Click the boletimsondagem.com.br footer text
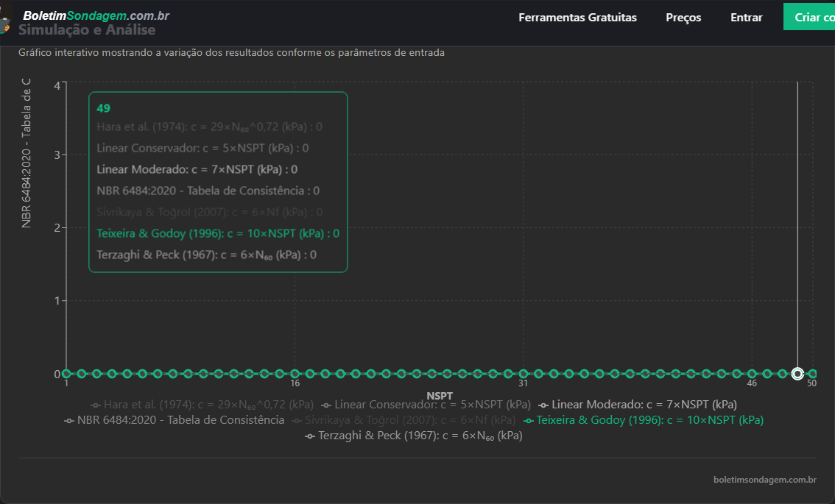Image resolution: width=835 pixels, height=504 pixels. 764,480
